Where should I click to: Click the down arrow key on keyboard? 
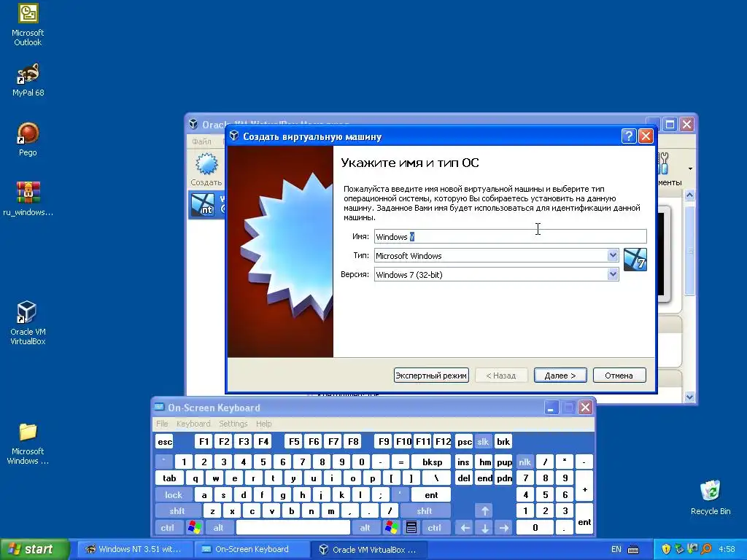point(485,528)
